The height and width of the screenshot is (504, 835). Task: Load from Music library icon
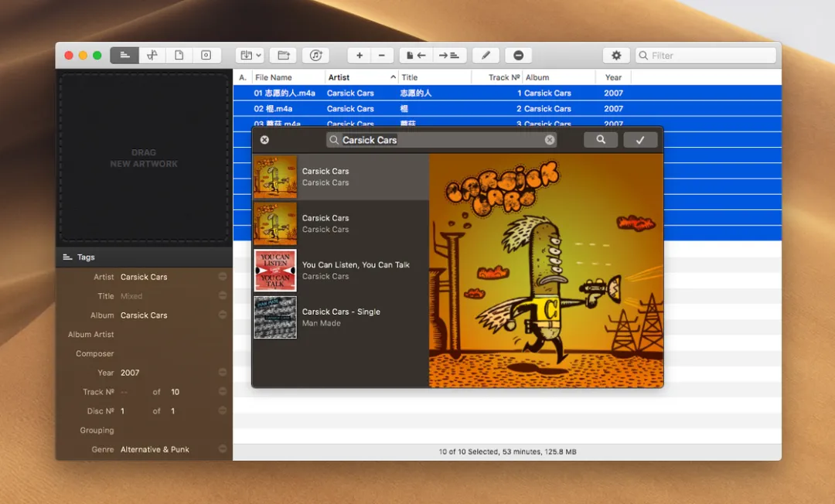(x=315, y=56)
